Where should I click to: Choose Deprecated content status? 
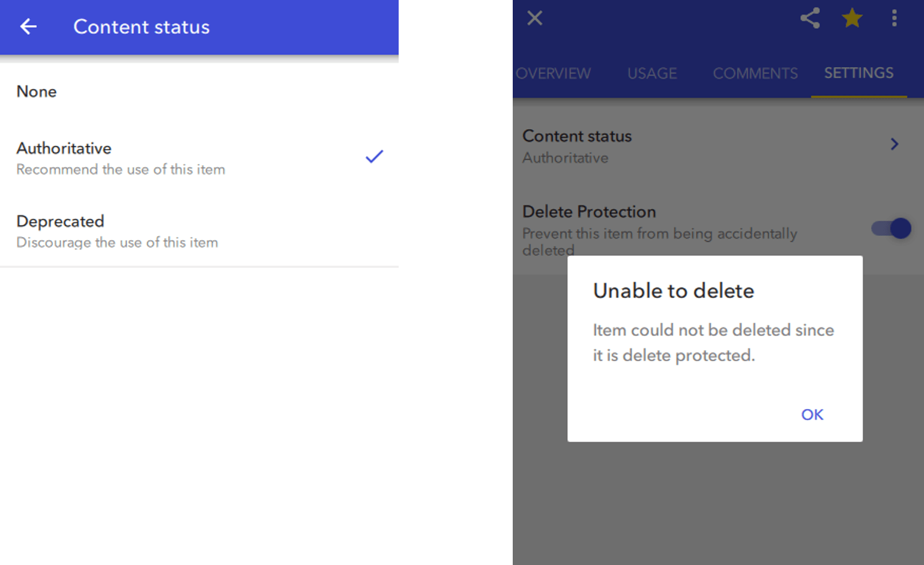coord(60,222)
